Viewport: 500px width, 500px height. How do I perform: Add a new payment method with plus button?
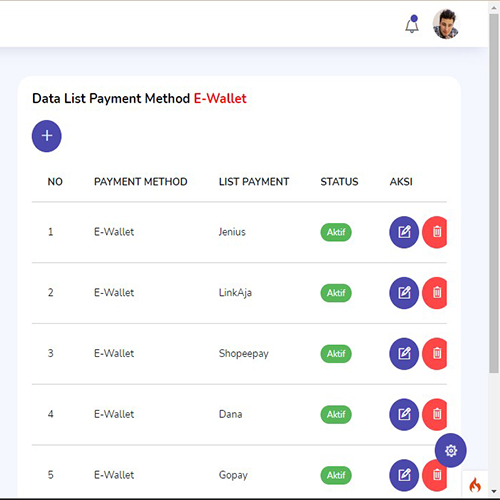click(x=47, y=136)
